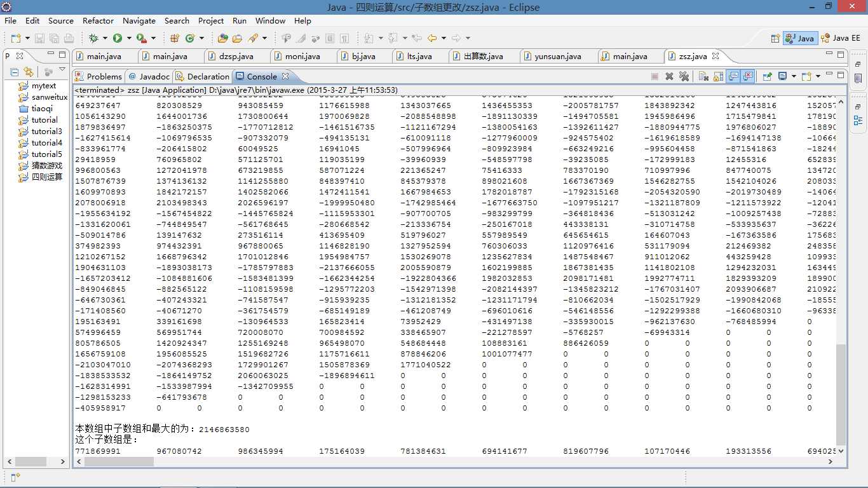
Task: Open the Source menu
Action: tap(61, 20)
